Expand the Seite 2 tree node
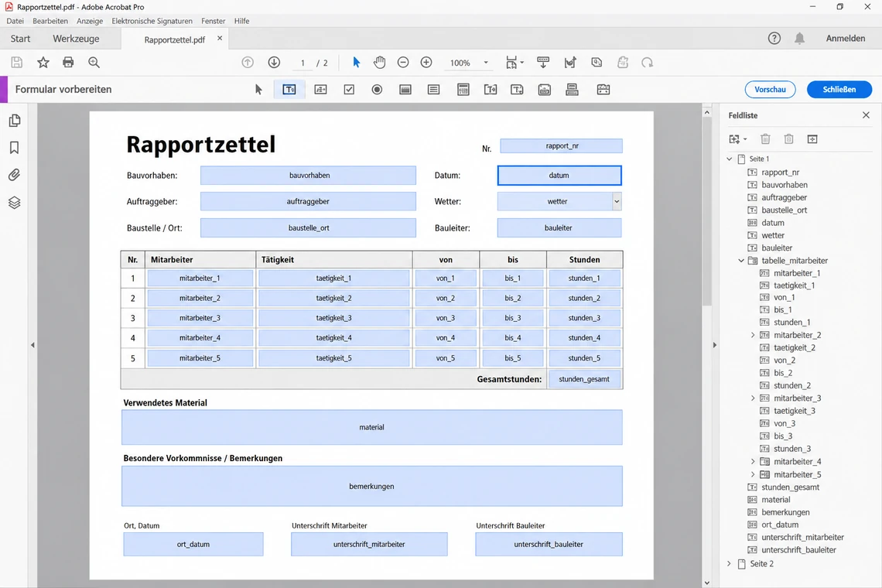 pos(730,563)
